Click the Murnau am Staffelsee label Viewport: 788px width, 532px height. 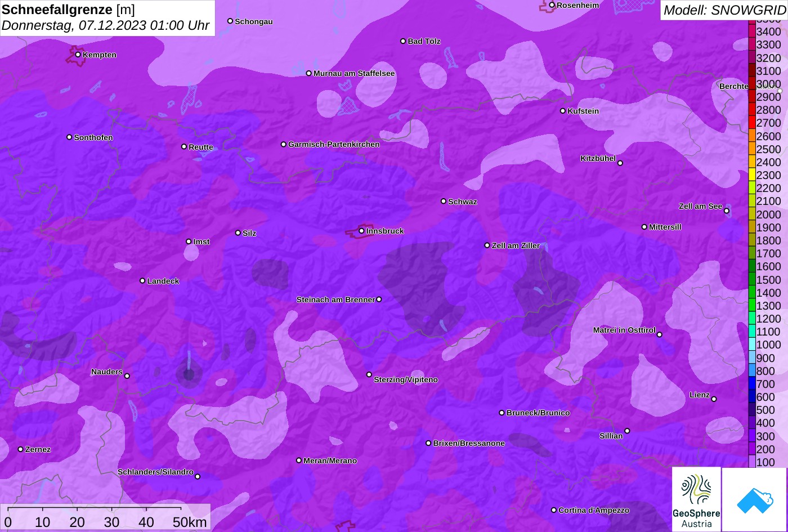(x=354, y=73)
